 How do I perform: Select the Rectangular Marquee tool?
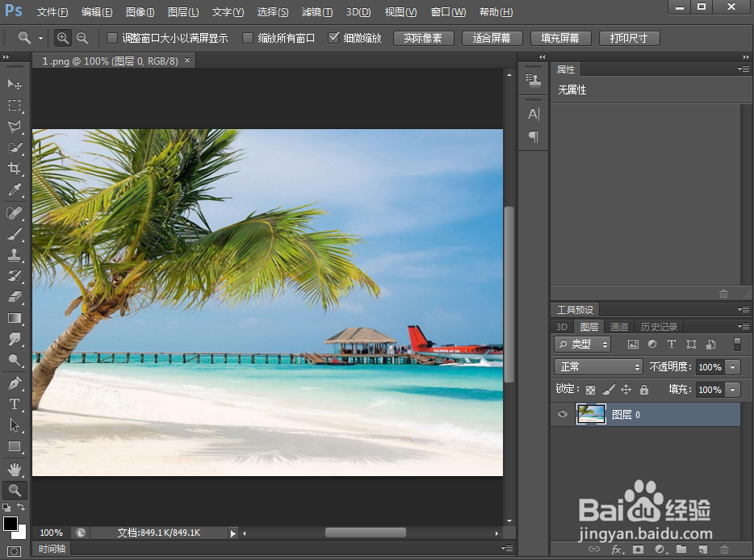pyautogui.click(x=15, y=105)
